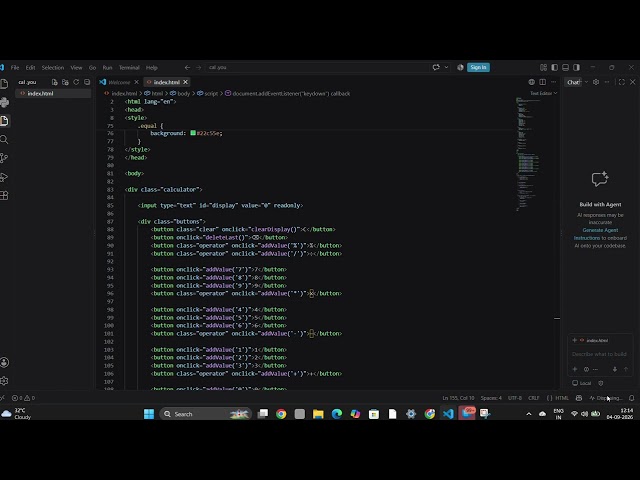
Task: Click CRLF line ending in status bar
Action: click(534, 398)
